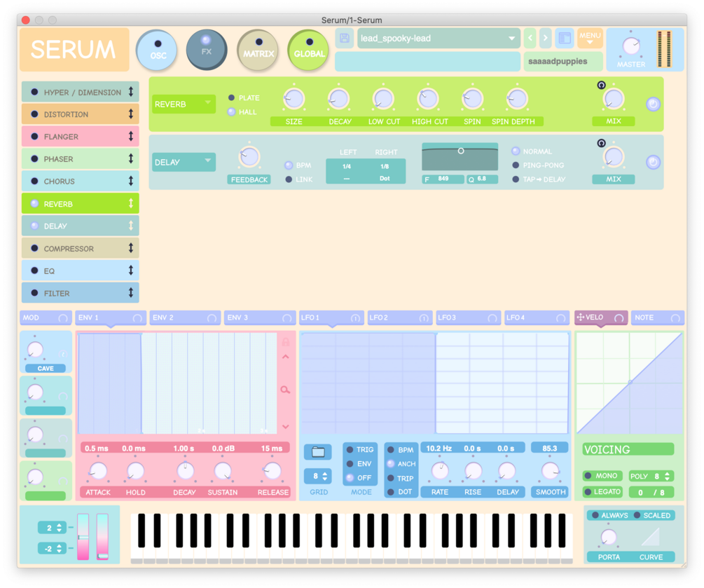Select the ENV 3 tab
Viewport: 704px width, 588px height.
pos(259,317)
